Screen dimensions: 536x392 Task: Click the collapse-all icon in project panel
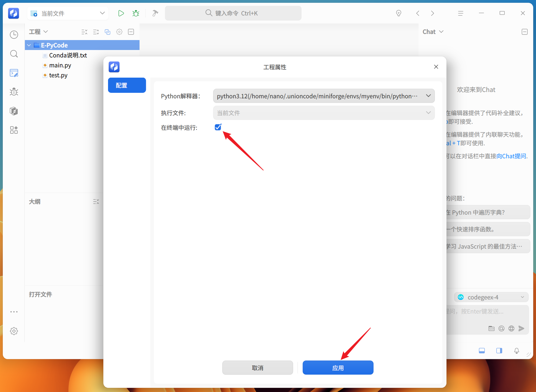(x=84, y=32)
